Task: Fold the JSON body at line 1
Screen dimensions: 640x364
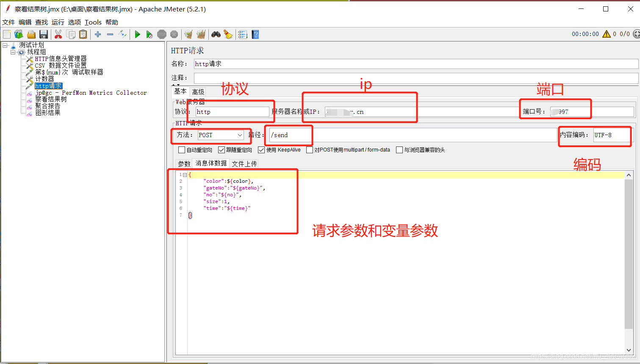Action: 185,175
